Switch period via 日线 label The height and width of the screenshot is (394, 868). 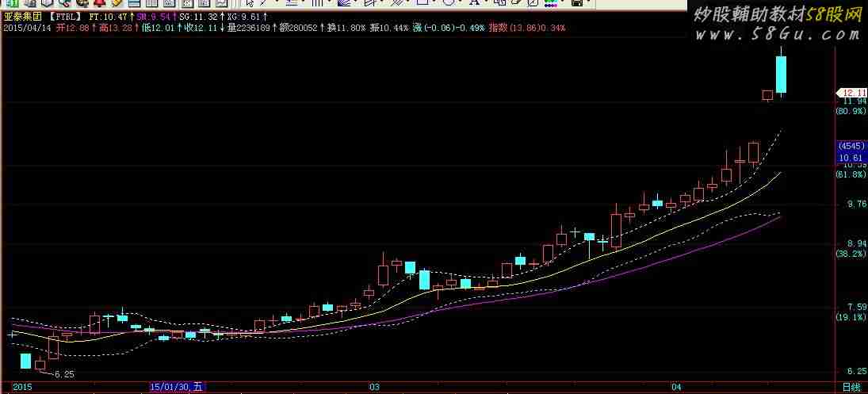click(850, 386)
